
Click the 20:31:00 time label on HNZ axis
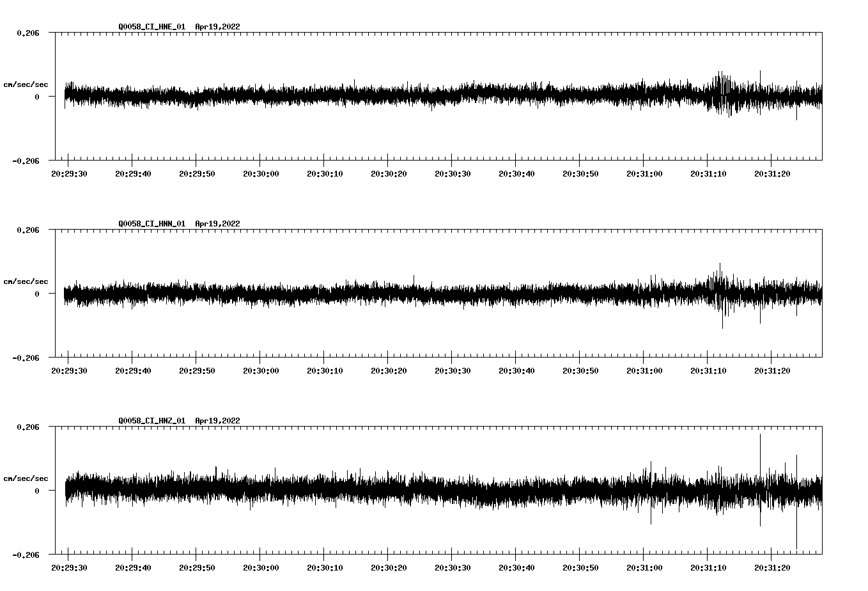(644, 568)
